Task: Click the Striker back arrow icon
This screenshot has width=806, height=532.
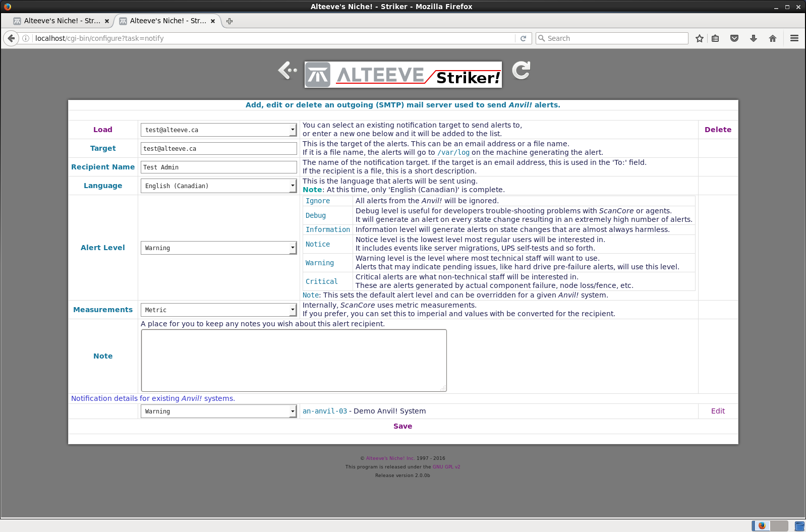Action: point(287,70)
